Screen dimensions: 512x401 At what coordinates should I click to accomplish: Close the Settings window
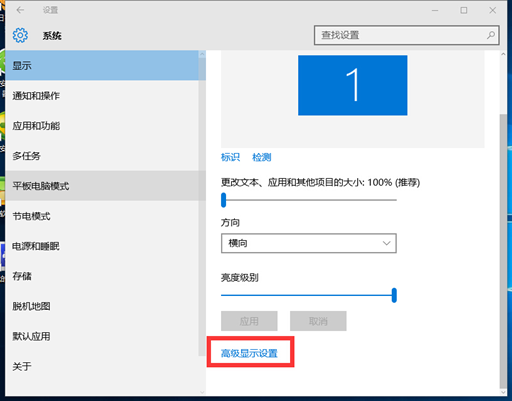tap(493, 10)
